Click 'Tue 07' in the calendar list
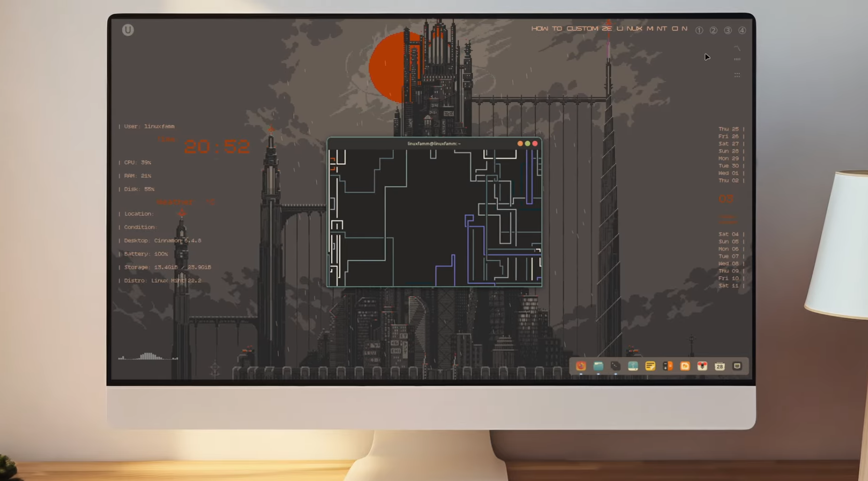Image resolution: width=868 pixels, height=481 pixels. (729, 256)
